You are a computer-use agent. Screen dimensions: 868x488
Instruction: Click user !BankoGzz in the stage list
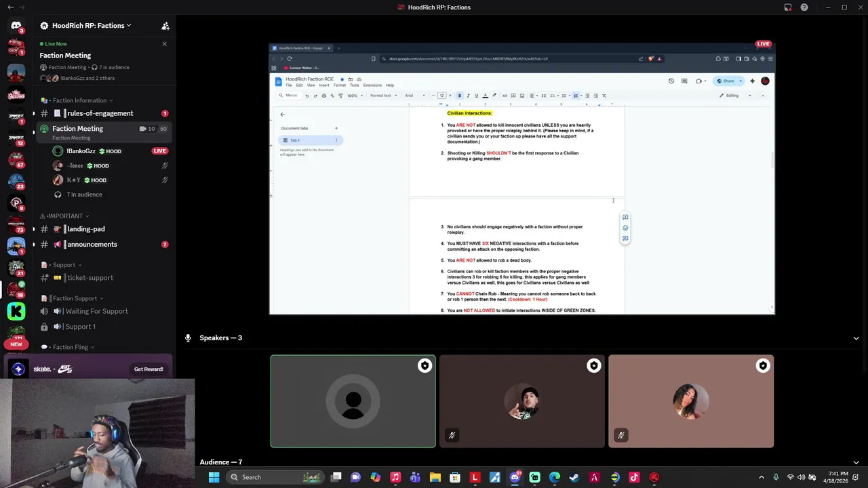pyautogui.click(x=111, y=151)
